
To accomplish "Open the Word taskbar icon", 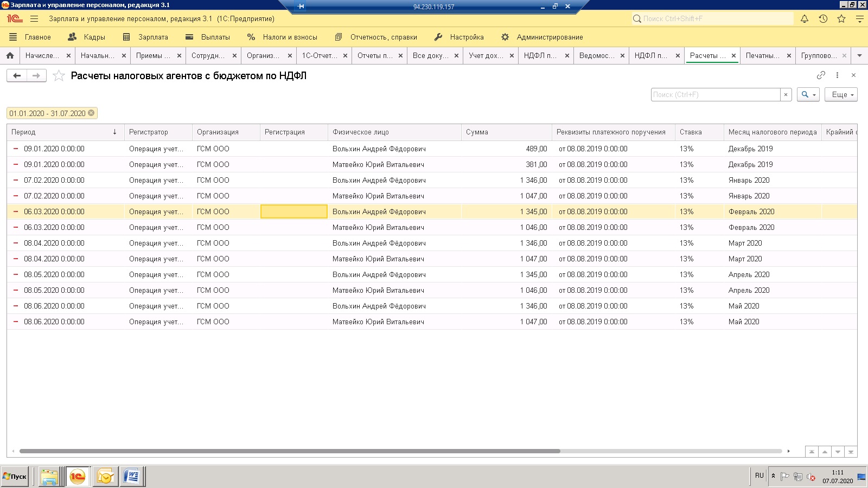I will click(x=132, y=477).
